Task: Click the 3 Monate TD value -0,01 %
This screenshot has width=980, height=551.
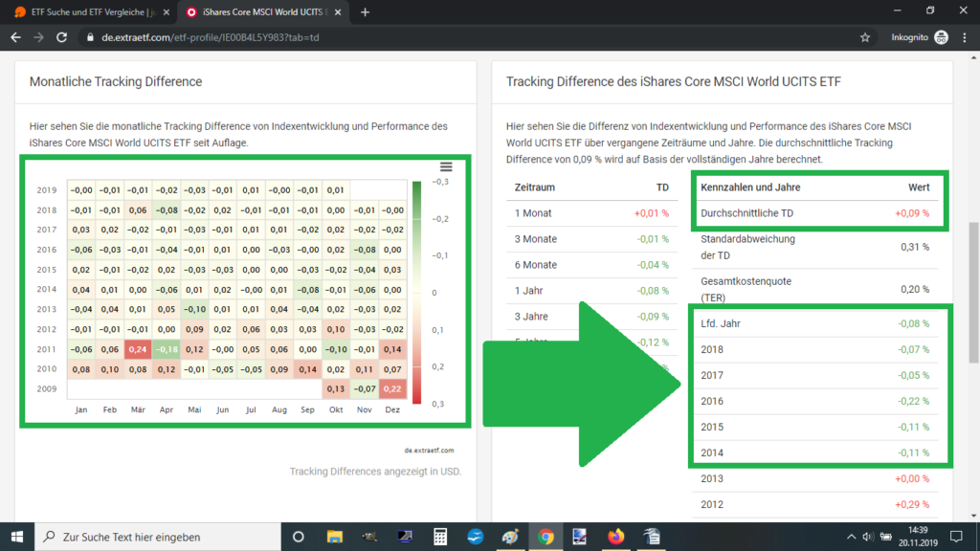Action: [x=653, y=238]
